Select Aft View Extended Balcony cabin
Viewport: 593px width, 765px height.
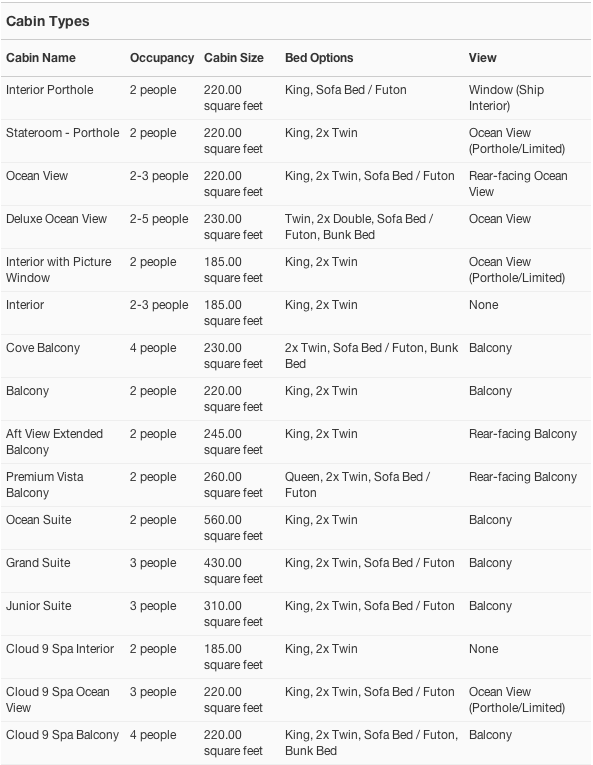54,442
